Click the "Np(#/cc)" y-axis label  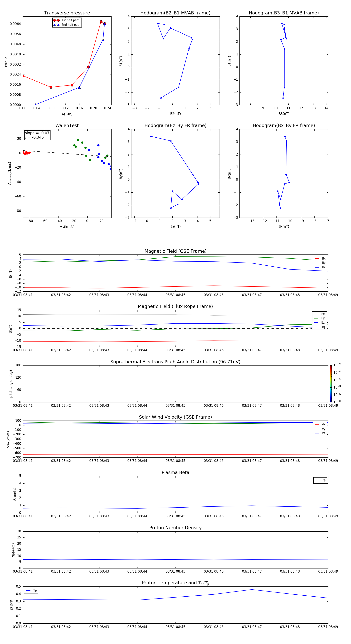coord(13,550)
